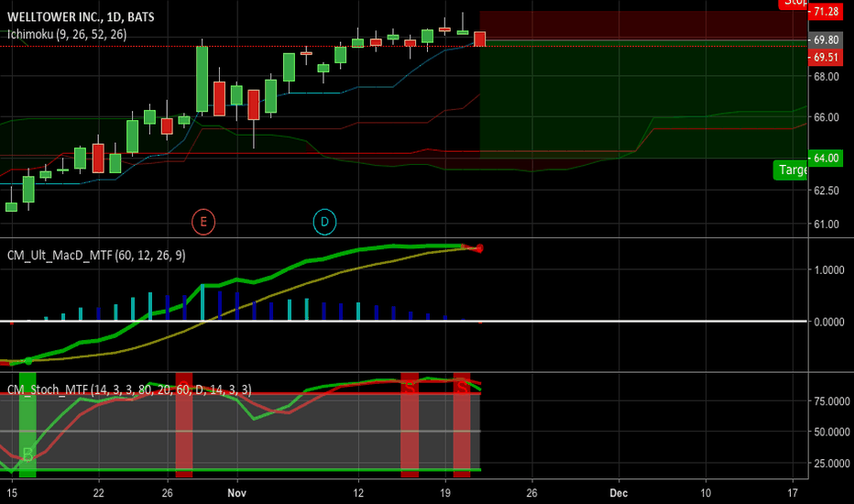Click the red Stop label tag
854x504 pixels.
[794, 4]
